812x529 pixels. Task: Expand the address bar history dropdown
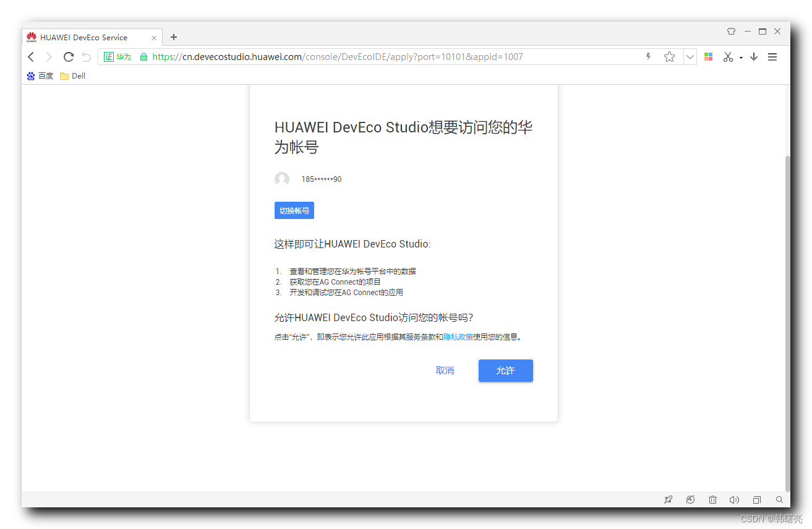690,57
